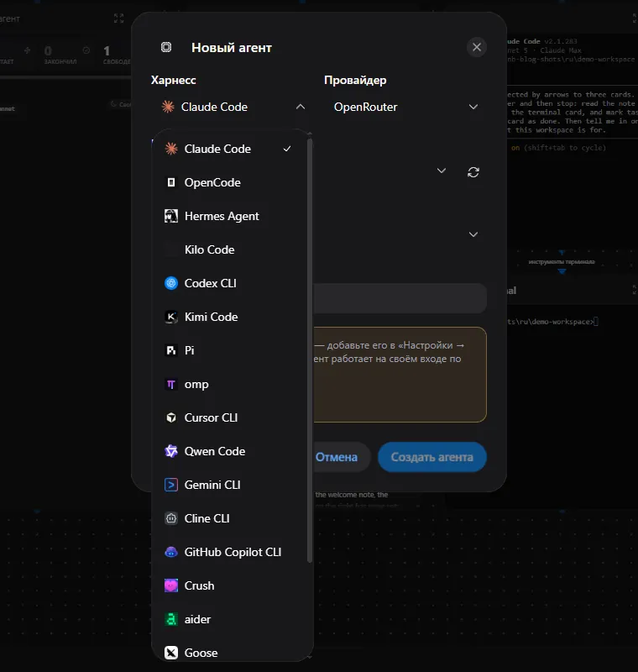638x672 pixels.
Task: Select Claude Code from the harness list
Action: click(229, 149)
